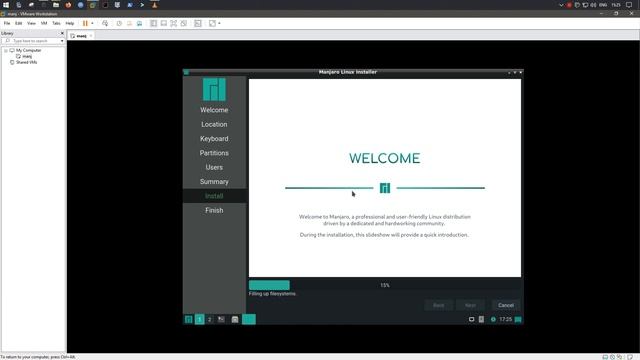The image size is (640, 360).
Task: Click the volume icon in system tray
Action: 593,5
